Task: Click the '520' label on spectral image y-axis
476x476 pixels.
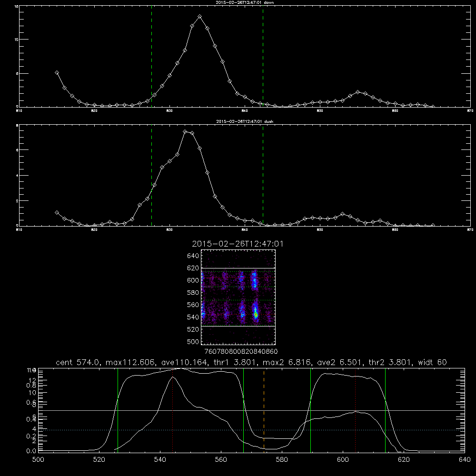Action: 193,329
